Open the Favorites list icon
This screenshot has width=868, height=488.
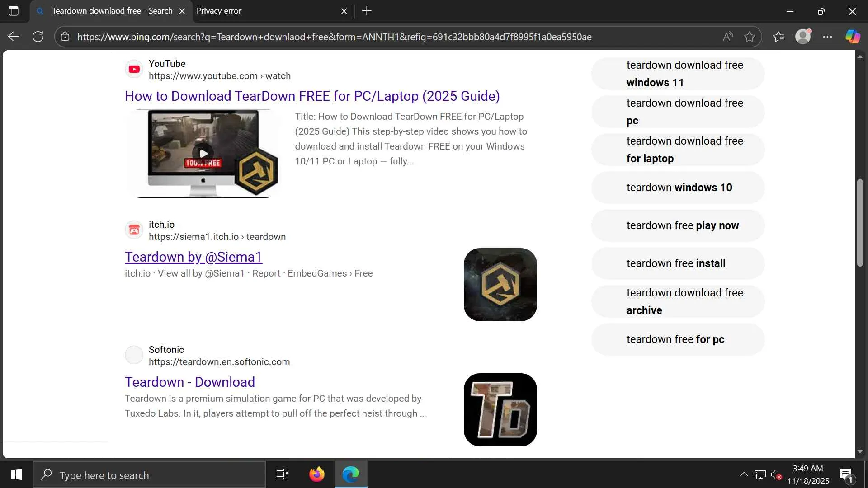click(778, 37)
